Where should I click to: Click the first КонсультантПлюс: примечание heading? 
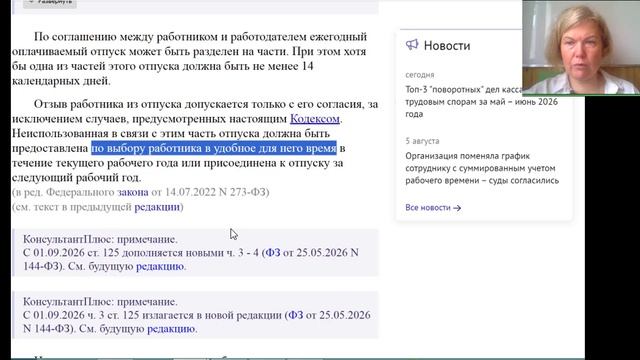100,239
